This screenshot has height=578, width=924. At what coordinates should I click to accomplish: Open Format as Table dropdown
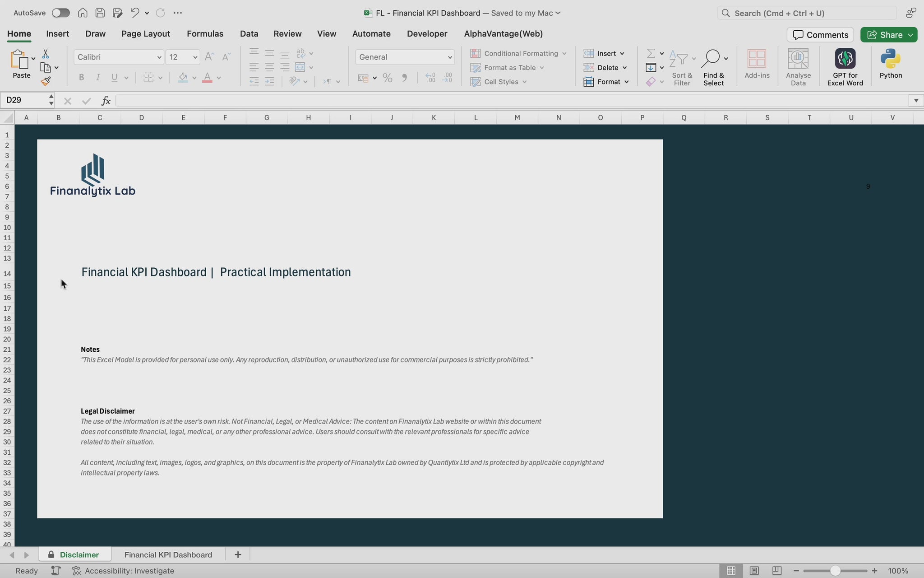[507, 67]
